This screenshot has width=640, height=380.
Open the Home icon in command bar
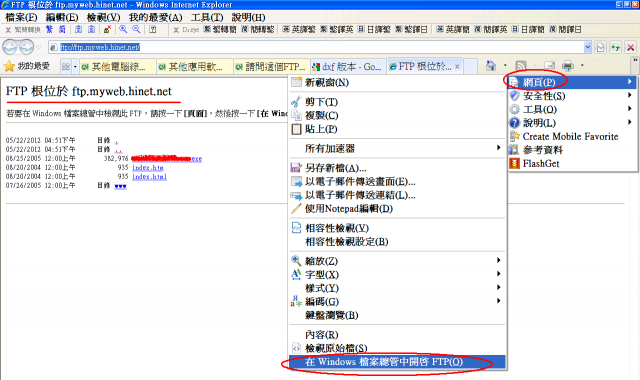(x=491, y=66)
